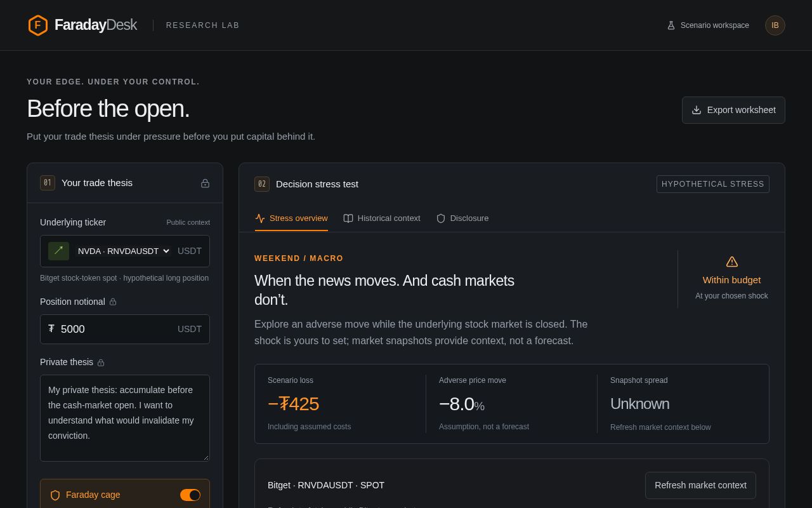Open the Historical context tab
The image size is (812, 508).
382,218
